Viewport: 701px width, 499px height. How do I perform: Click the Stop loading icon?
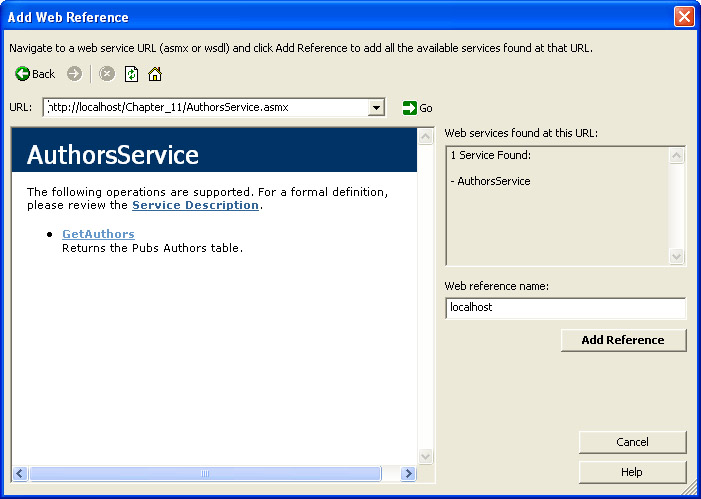point(107,74)
